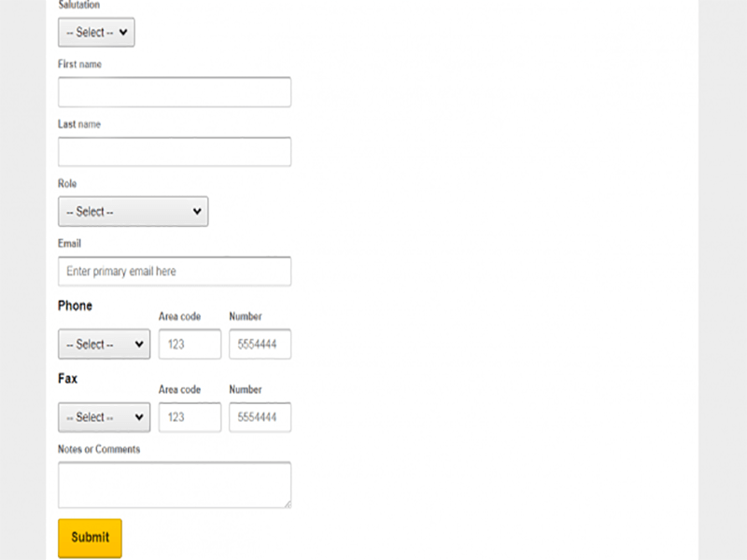The width and height of the screenshot is (747, 560).
Task: Open the Phone type dropdown
Action: tap(104, 344)
